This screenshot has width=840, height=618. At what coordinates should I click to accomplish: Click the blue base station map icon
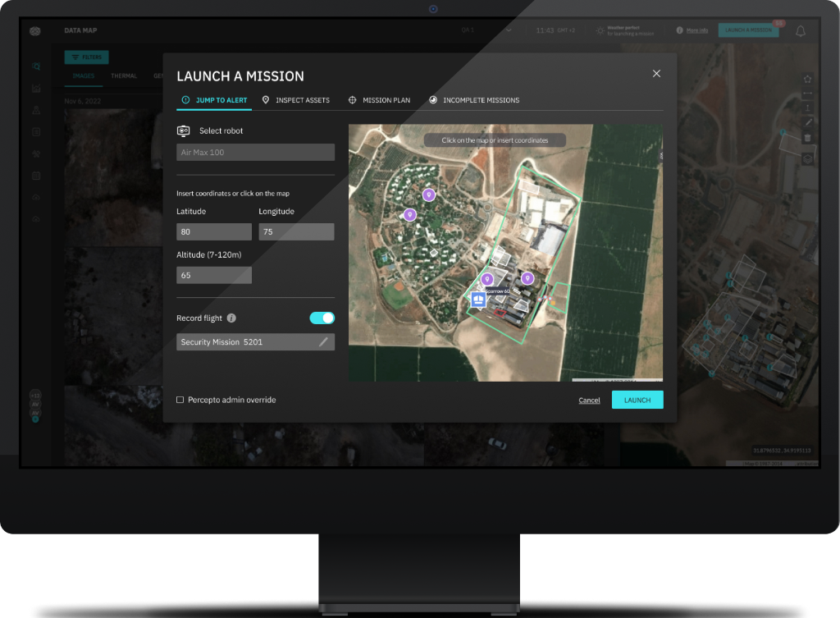[478, 300]
